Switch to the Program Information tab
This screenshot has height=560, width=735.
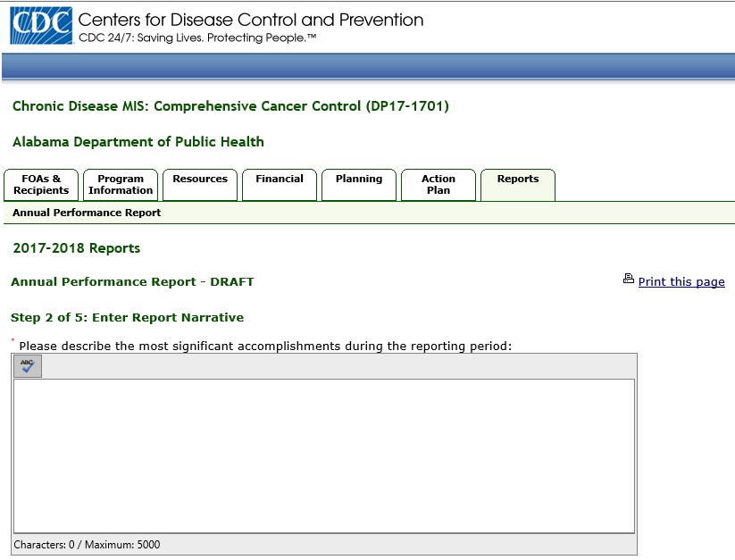click(x=121, y=185)
